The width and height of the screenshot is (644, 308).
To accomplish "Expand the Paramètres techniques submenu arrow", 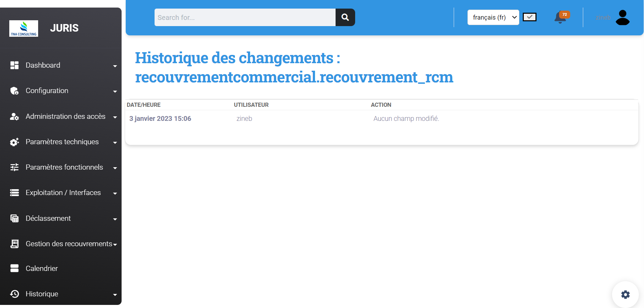I will pos(115,142).
